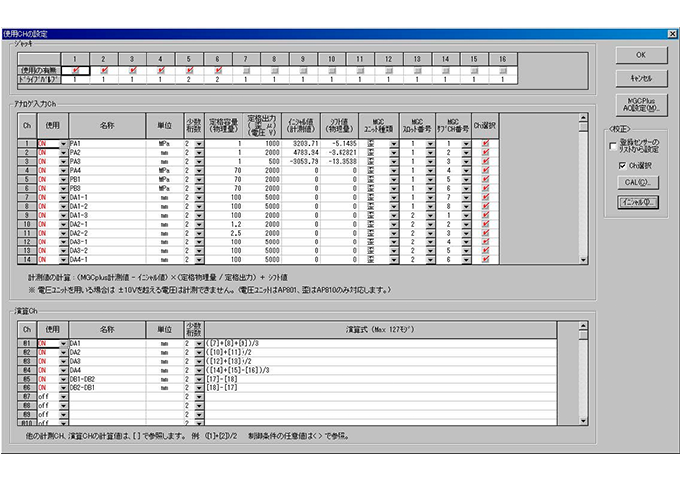Viewport: 680px width, 480px height.
Task: Click the シフト値 cell -13.3538
Action: (x=339, y=161)
